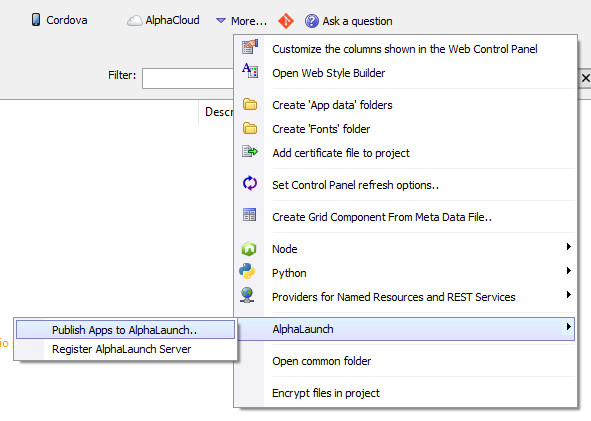Screen dimensions: 591x421
Task: Click the Customize columns icon
Action: [x=250, y=47]
